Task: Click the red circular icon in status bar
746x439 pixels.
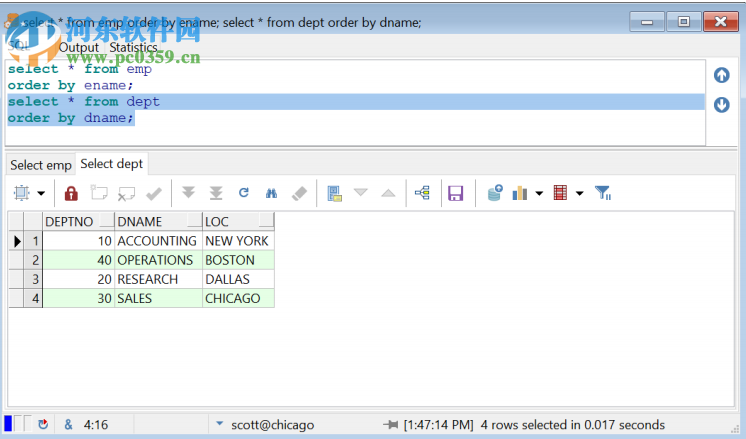Action: [x=43, y=424]
